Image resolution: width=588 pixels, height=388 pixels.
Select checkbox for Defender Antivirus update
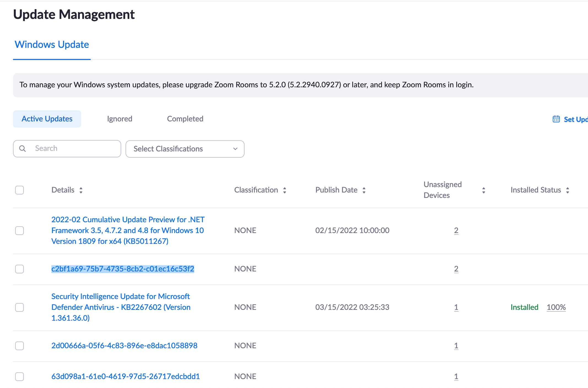(20, 307)
